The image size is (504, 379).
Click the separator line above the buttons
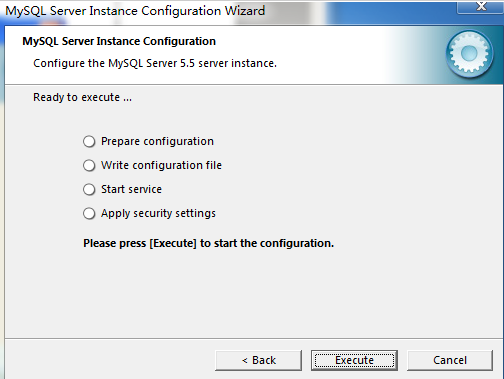(254, 339)
